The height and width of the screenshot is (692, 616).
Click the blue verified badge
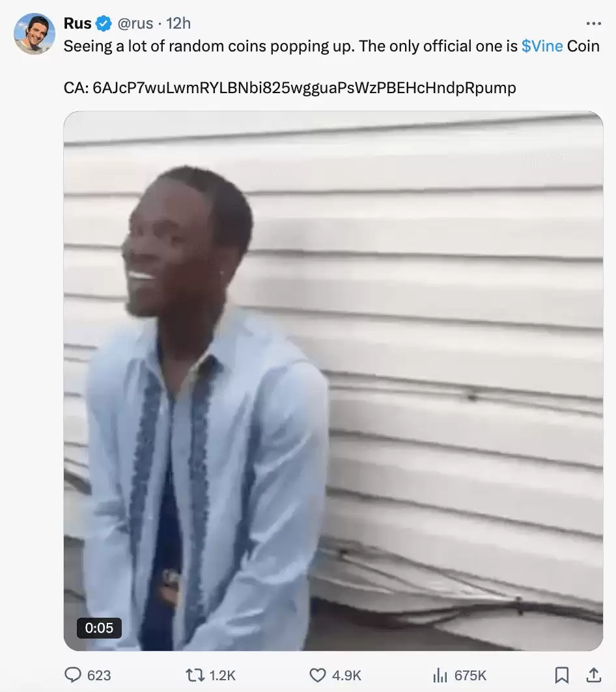pyautogui.click(x=104, y=23)
